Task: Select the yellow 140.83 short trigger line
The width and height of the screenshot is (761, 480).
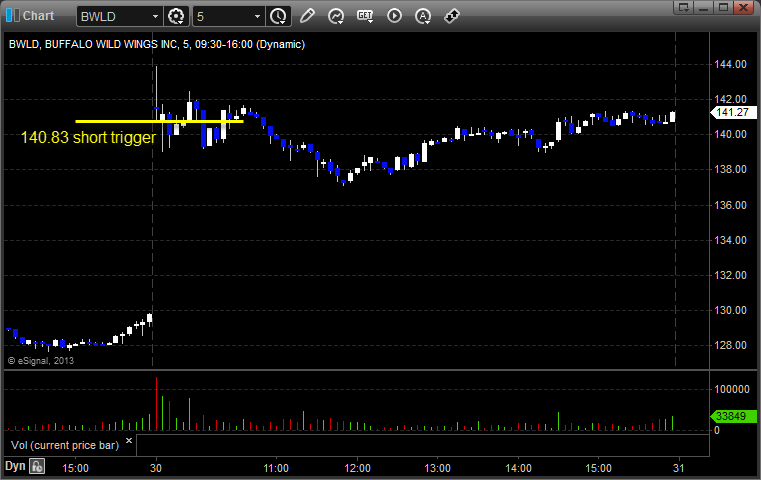Action: pyautogui.click(x=159, y=121)
